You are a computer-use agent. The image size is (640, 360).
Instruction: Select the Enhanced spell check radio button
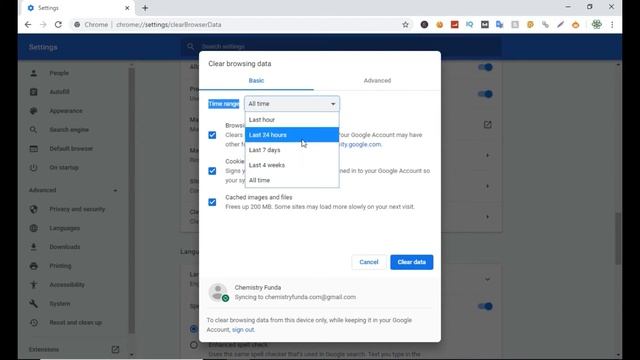(x=194, y=345)
